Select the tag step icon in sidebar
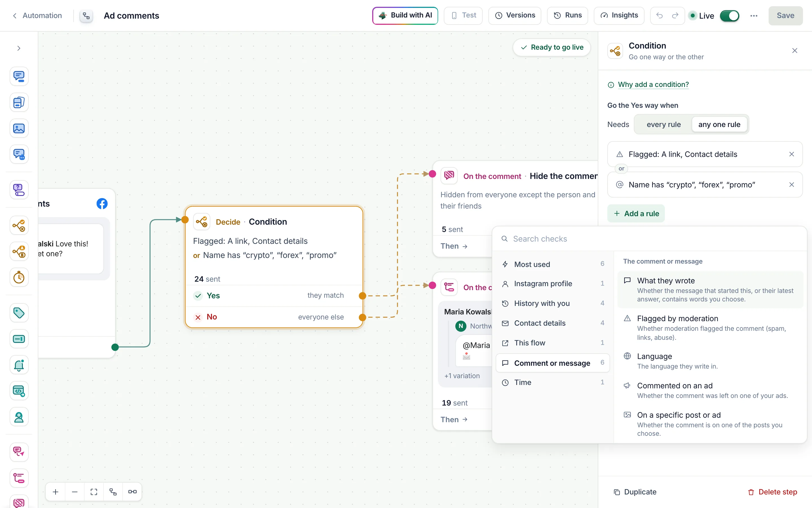 point(19,313)
